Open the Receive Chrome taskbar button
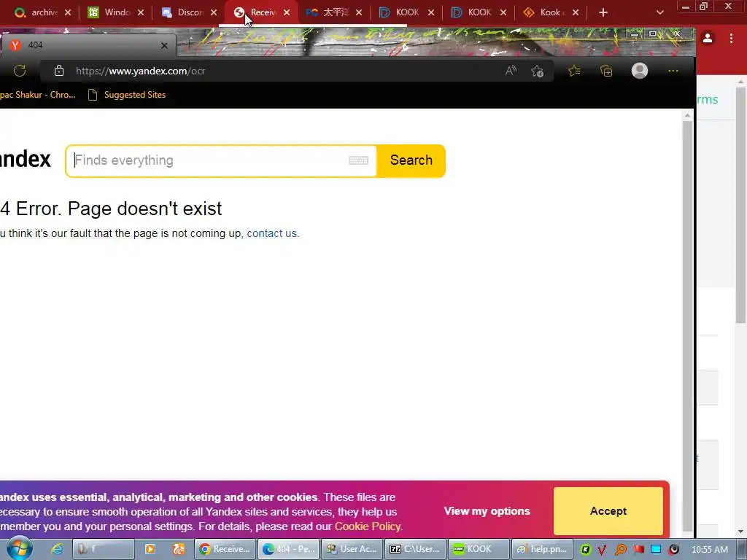This screenshot has width=747, height=560. tap(225, 549)
